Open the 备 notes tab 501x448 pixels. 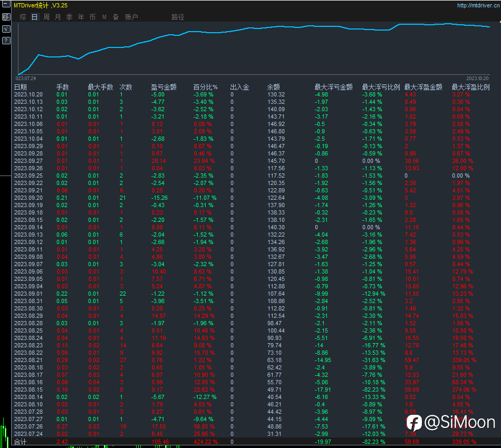(x=115, y=17)
